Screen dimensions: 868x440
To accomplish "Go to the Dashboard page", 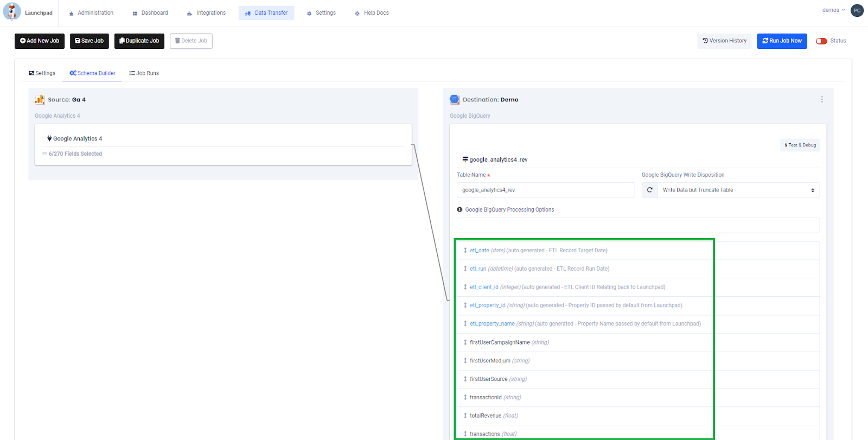I will point(150,13).
